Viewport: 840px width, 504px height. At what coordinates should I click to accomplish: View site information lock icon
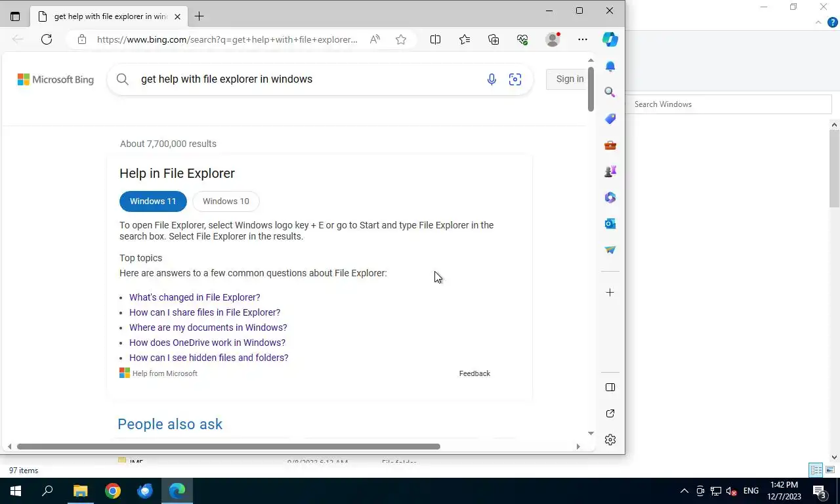[x=82, y=39]
